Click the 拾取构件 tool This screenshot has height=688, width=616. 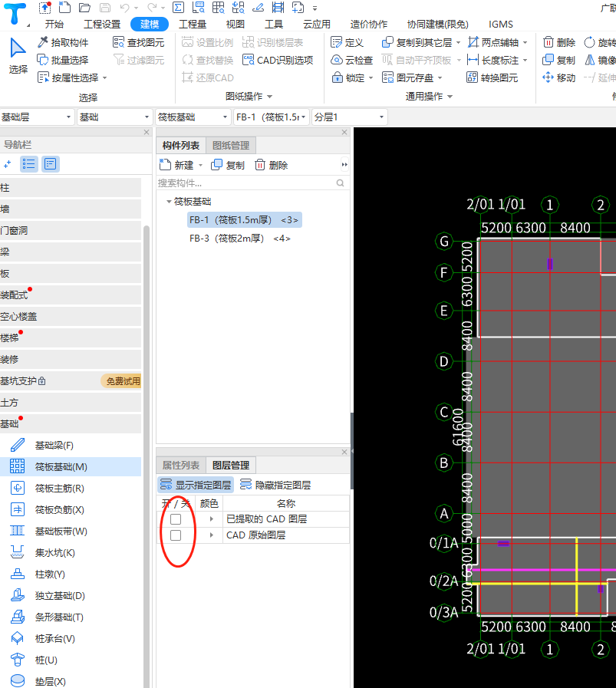click(63, 42)
